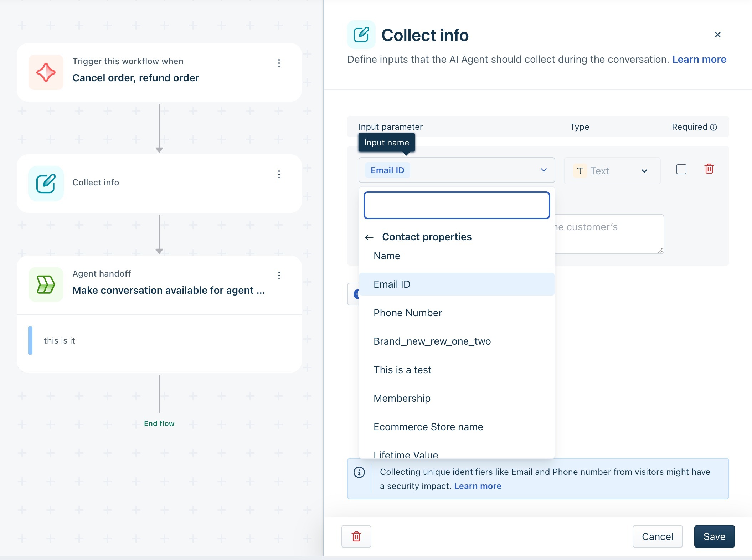Screen dimensions: 752x560
Task: Open three-dot menu on Agent handoff card
Action: 279,275
